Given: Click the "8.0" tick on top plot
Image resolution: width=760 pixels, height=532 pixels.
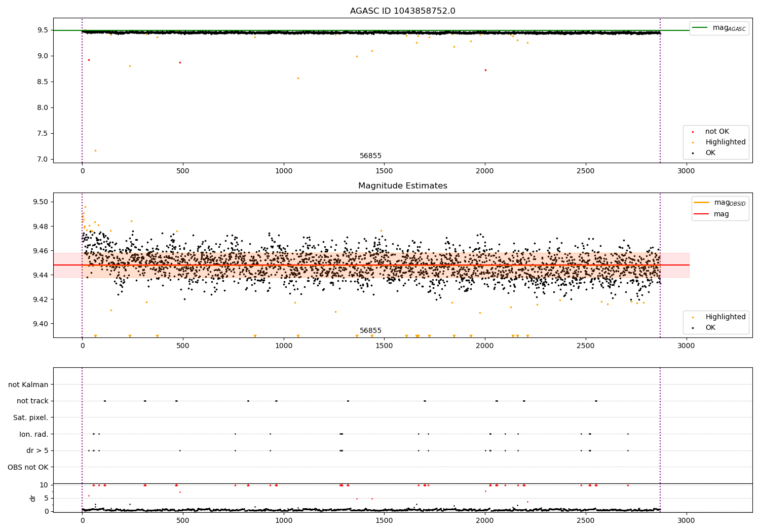Looking at the screenshot, I should tap(43, 108).
